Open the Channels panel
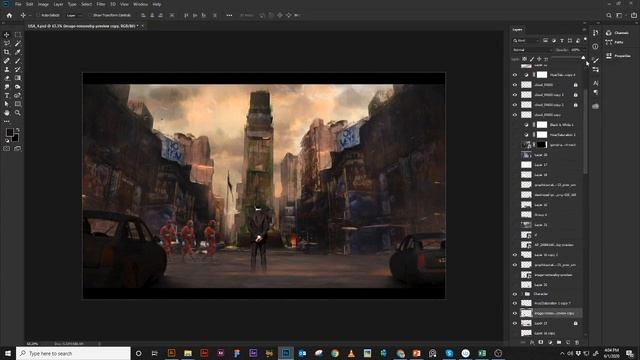 (618, 33)
